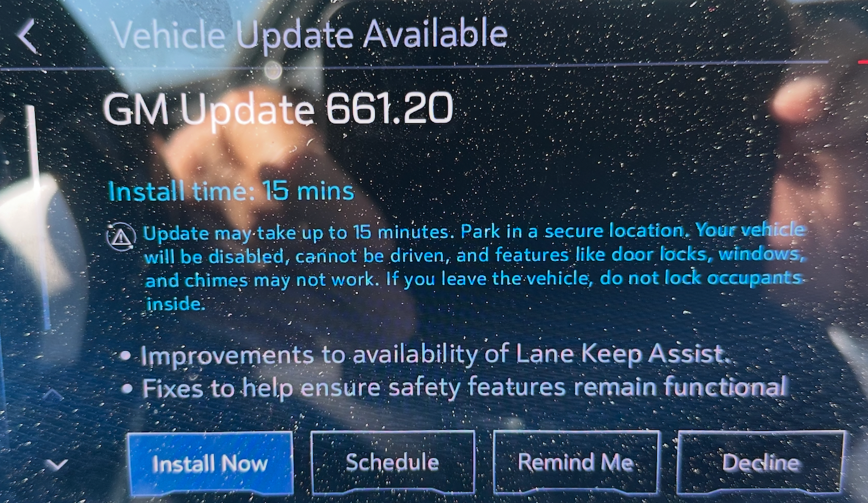Click the word inside ending the warning
Viewport: 868px width, 503px height.
(175, 304)
